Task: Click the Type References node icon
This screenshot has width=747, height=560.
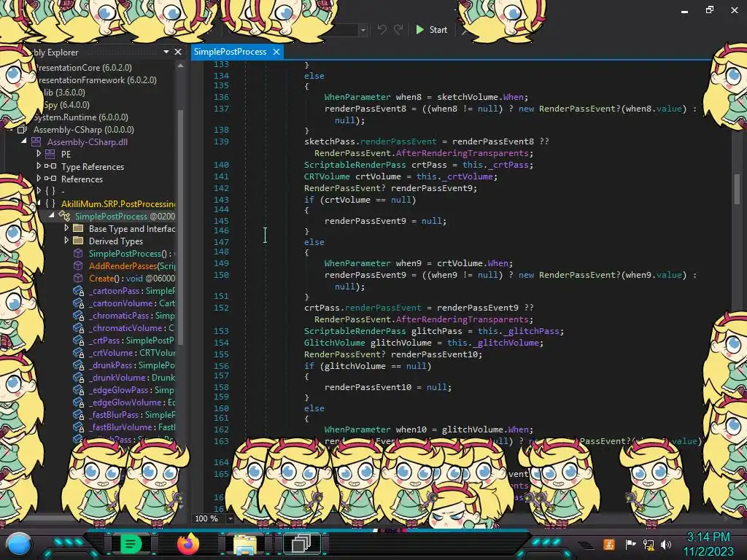Action: (50, 166)
